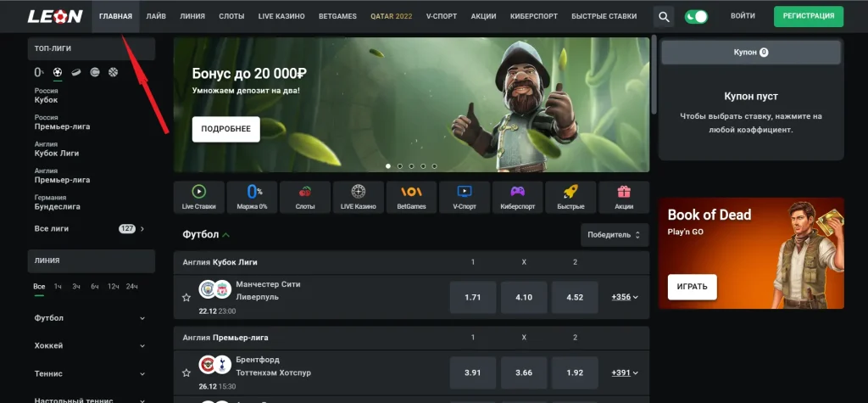Select the hockey puck icon in Топ-лиги
The height and width of the screenshot is (403, 868).
(76, 72)
